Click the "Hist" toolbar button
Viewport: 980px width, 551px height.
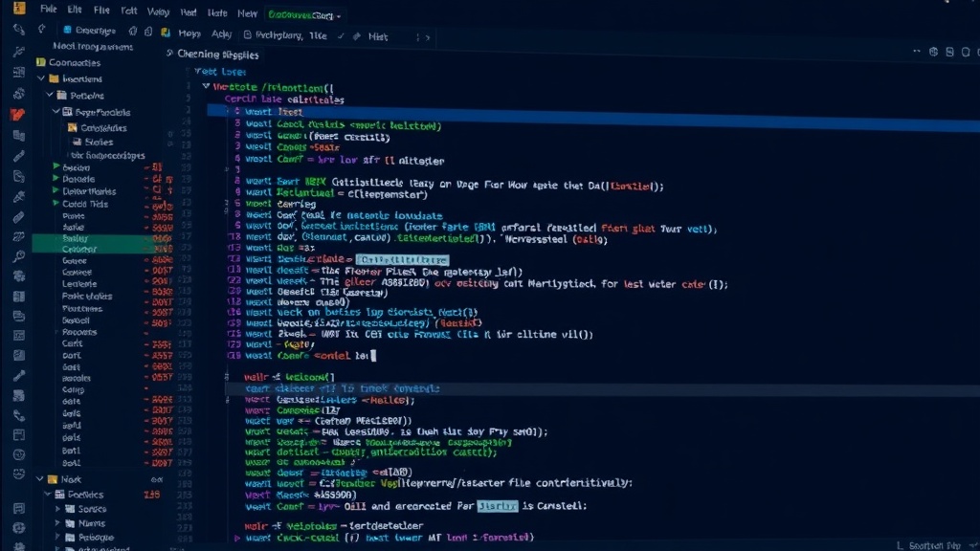pos(378,37)
